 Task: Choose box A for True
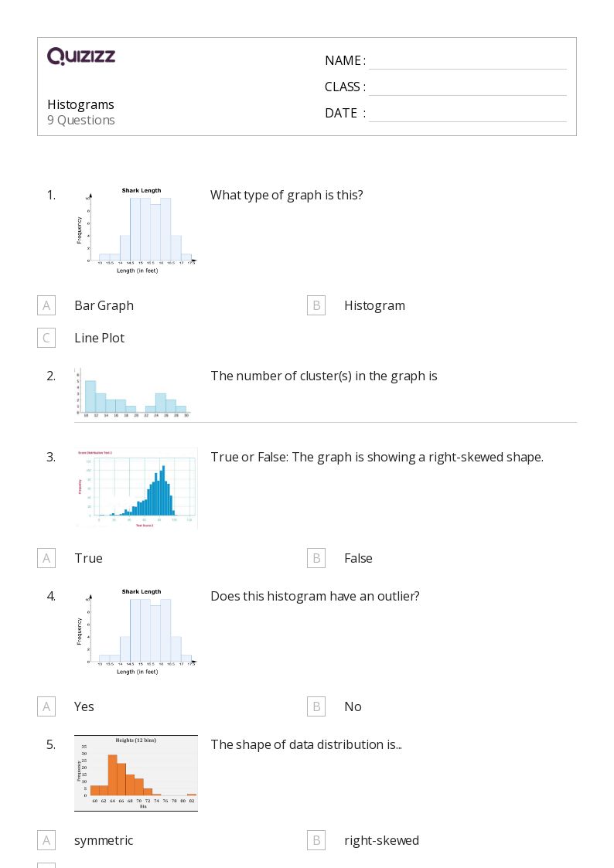pos(46,558)
